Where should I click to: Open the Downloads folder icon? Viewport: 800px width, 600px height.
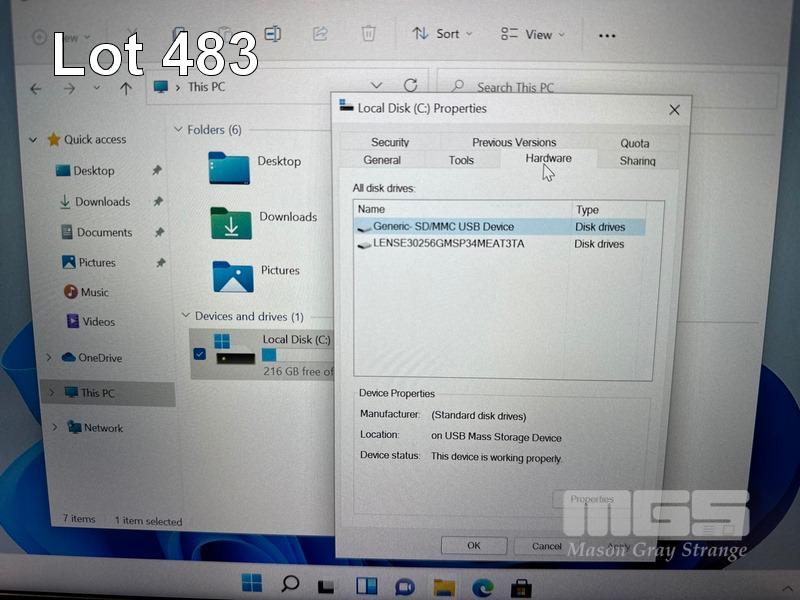point(230,222)
